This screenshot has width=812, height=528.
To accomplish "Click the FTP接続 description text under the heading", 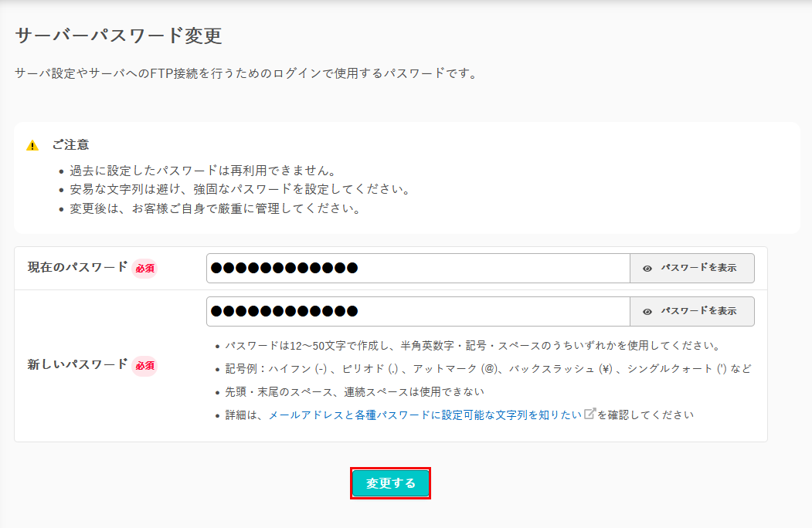I will (x=246, y=73).
